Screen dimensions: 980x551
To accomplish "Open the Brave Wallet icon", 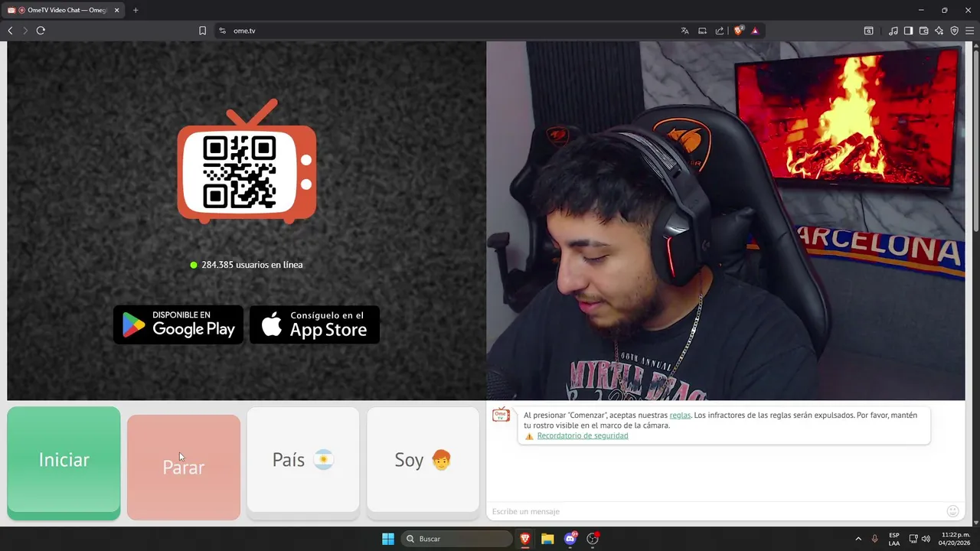I will point(923,31).
